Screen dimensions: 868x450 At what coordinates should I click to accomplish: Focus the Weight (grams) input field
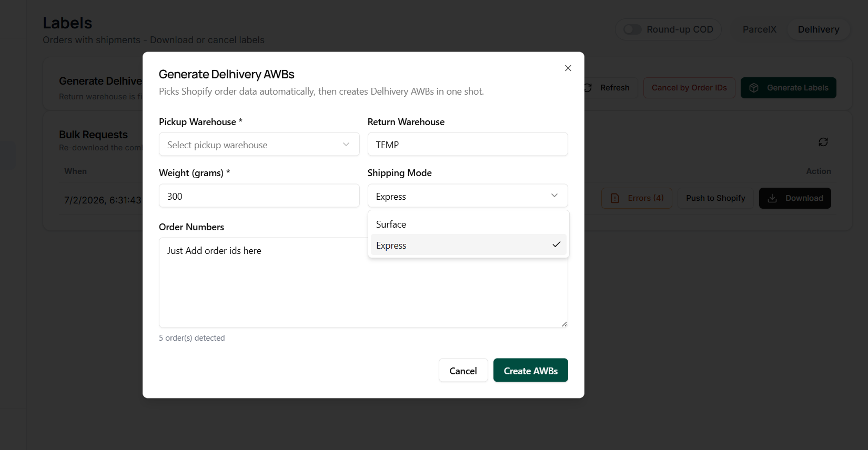(259, 196)
